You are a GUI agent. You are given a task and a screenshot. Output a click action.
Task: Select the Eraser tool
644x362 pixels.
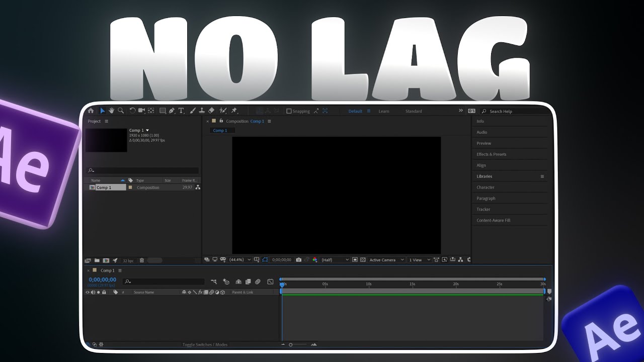tap(211, 111)
